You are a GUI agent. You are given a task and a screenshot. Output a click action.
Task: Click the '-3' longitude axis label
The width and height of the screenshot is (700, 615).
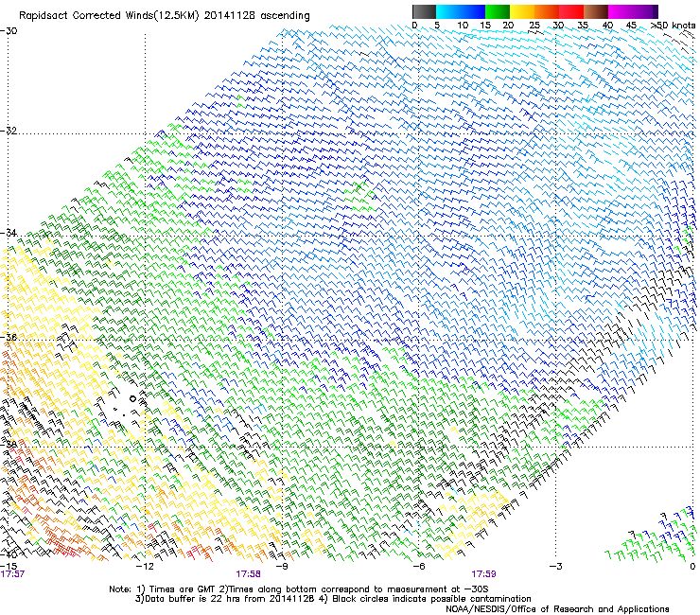(556, 567)
